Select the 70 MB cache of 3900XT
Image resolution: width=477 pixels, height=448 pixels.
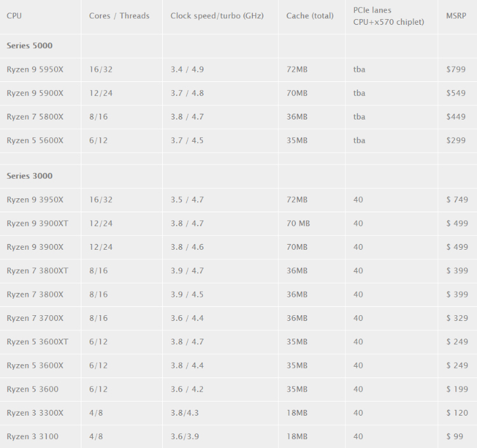[298, 224]
